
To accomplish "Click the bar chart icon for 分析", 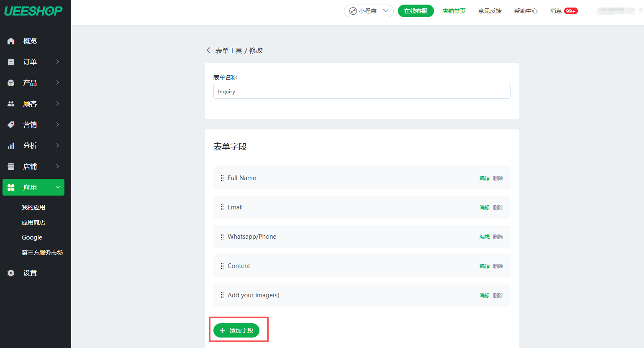I will click(11, 146).
